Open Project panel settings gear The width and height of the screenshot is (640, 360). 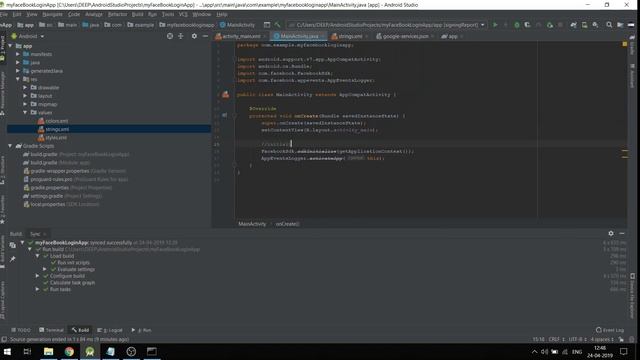coord(194,36)
